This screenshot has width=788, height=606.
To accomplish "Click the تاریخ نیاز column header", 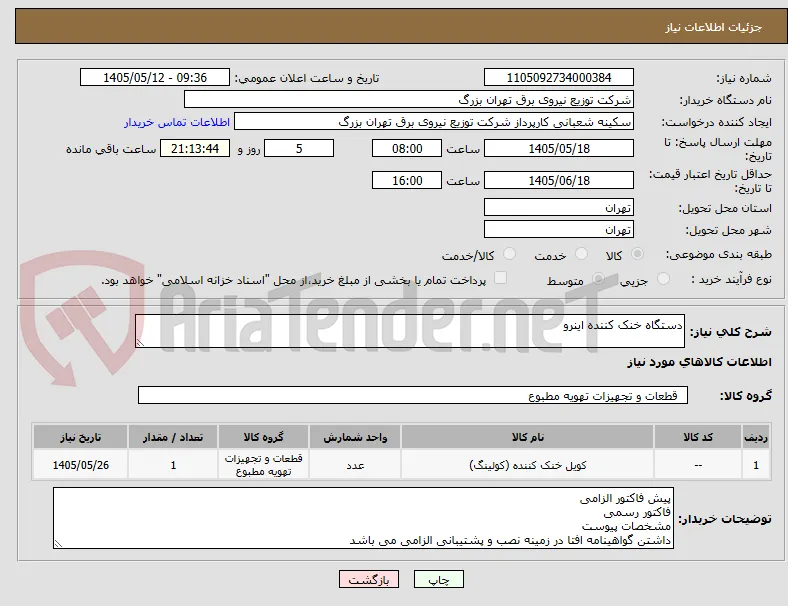I will click(x=80, y=437).
